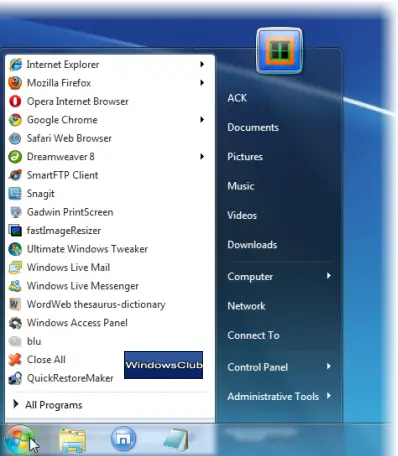398x456 pixels.
Task: Expand the Internet Explorer jump list arrow
Action: click(x=202, y=64)
